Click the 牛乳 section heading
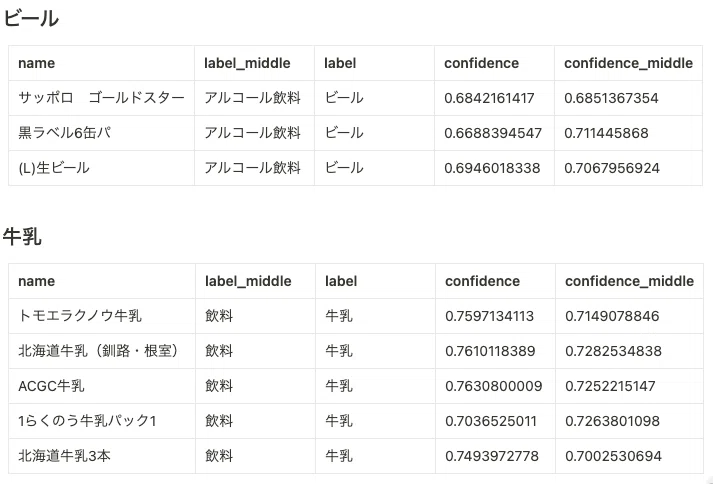This screenshot has height=484, width=713. click(22, 237)
